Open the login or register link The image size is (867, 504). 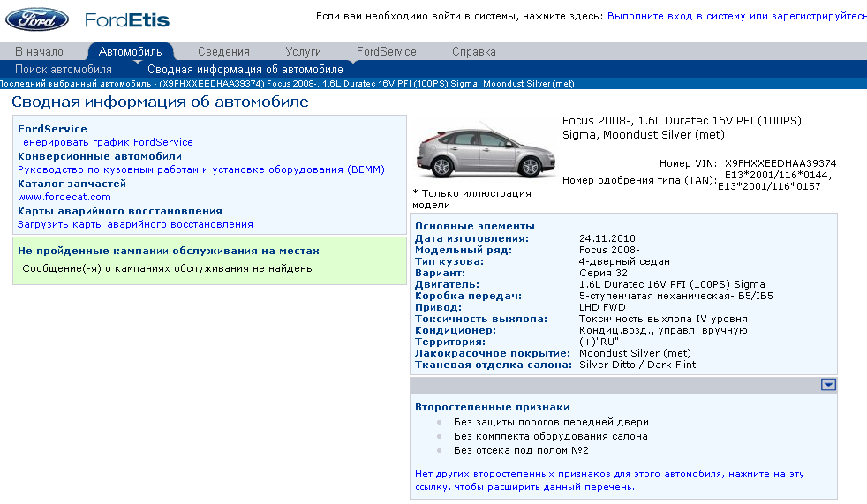pyautogui.click(x=736, y=16)
